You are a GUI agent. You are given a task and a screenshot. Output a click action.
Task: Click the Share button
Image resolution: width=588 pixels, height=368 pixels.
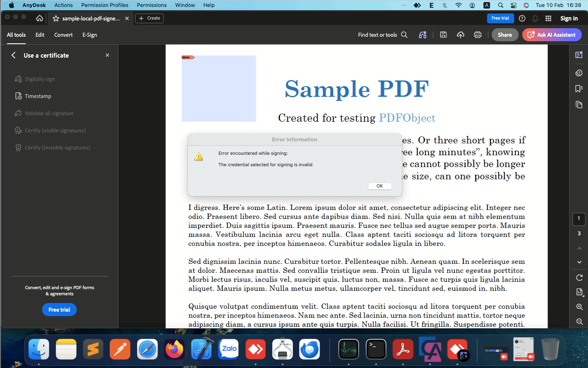pos(505,35)
